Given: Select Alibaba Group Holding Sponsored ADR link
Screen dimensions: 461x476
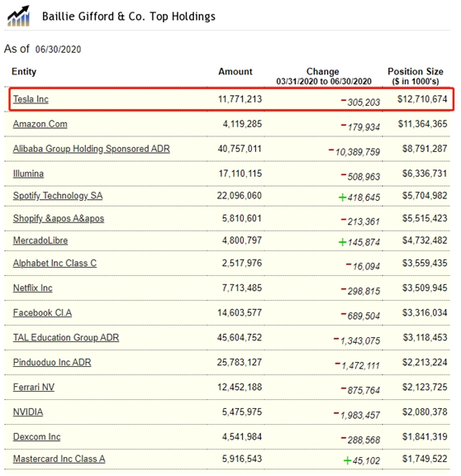Looking at the screenshot, I should pyautogui.click(x=92, y=149).
